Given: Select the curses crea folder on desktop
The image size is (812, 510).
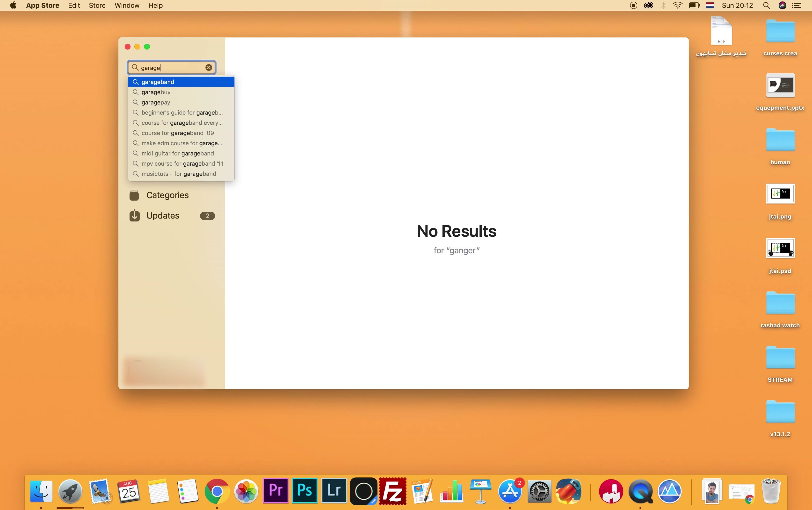Looking at the screenshot, I should point(780,37).
